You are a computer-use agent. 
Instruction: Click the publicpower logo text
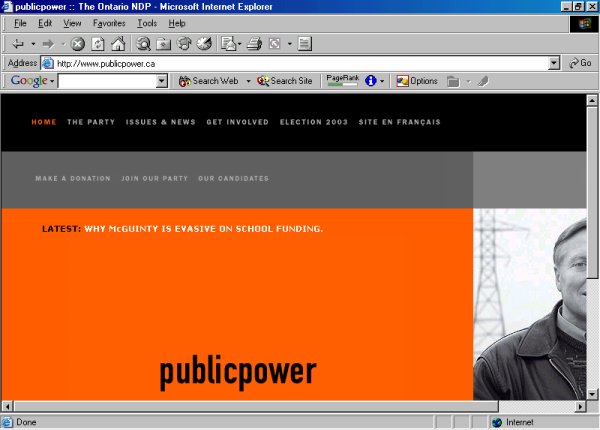(238, 372)
